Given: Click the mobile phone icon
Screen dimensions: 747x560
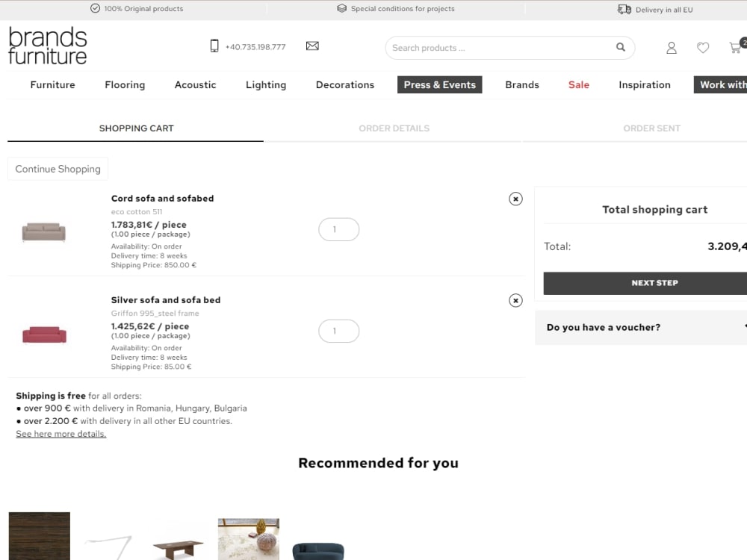Looking at the screenshot, I should 214,46.
